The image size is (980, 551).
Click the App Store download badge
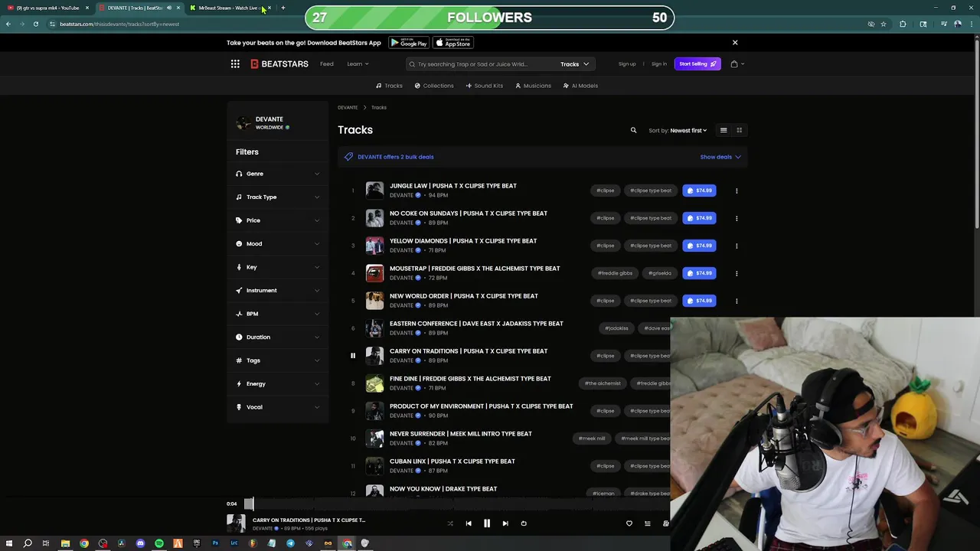453,43
